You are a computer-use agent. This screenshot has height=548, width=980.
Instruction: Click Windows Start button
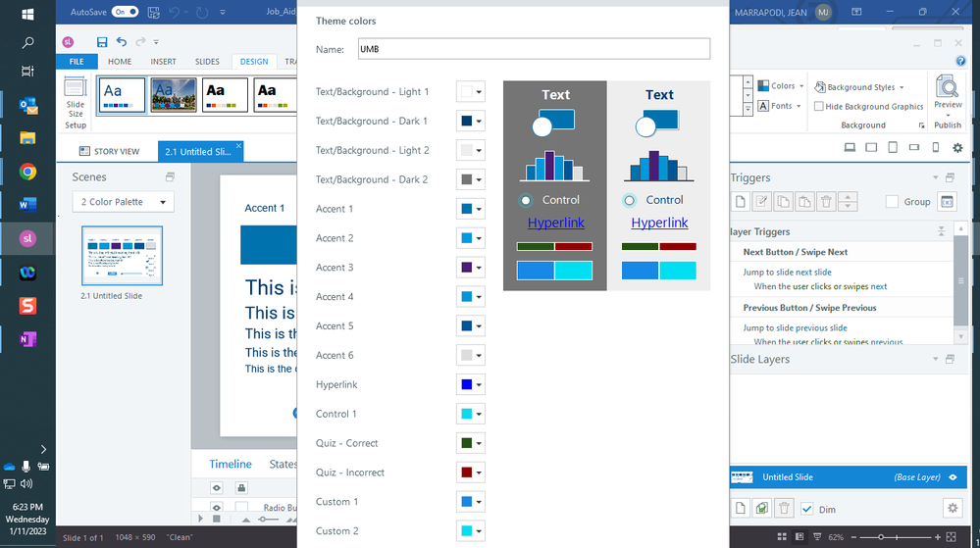pos(27,14)
